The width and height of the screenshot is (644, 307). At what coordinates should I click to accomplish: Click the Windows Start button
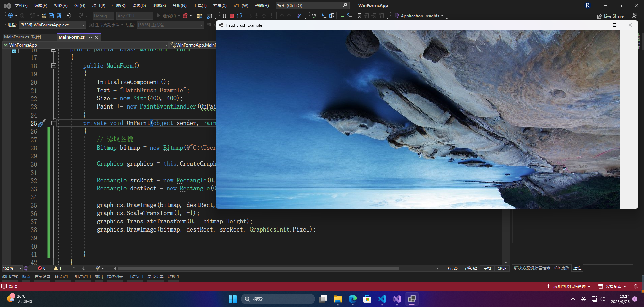(x=232, y=299)
